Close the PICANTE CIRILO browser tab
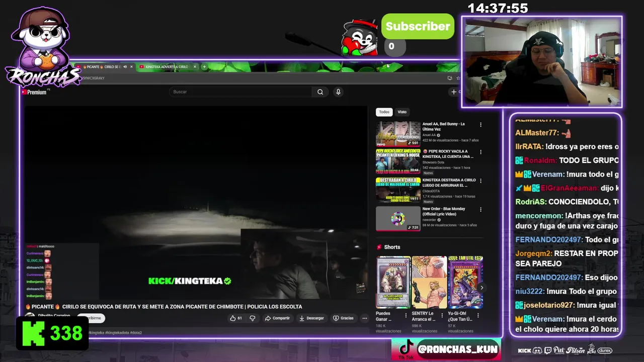The image size is (644, 362). click(x=132, y=67)
